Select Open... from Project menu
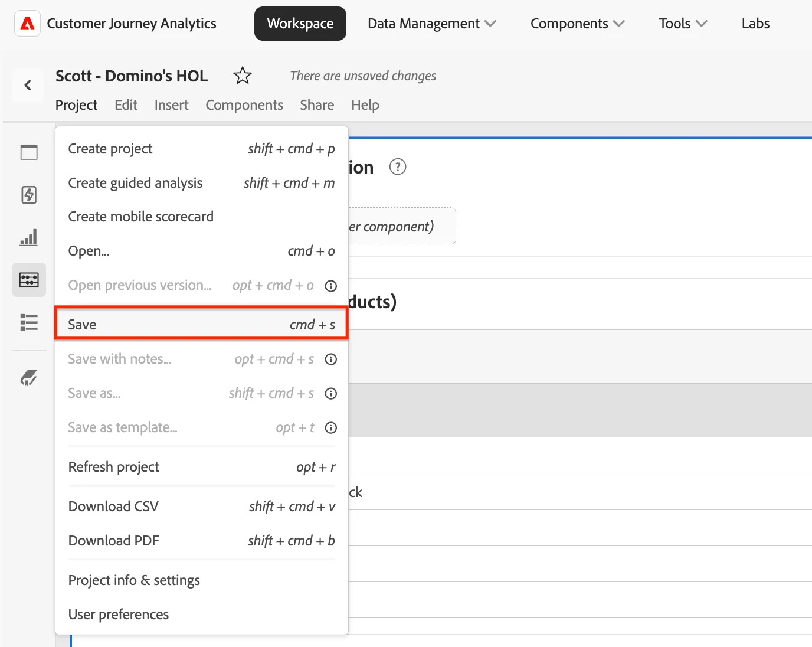 point(202,251)
